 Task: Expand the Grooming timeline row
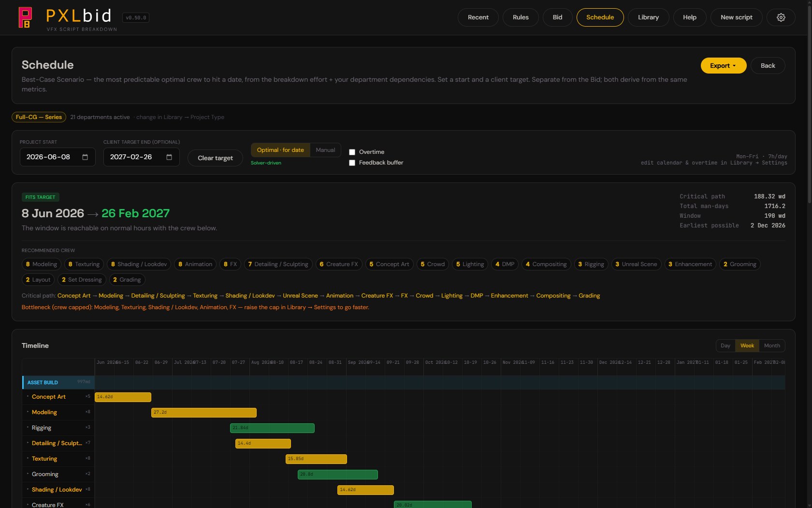click(x=28, y=474)
